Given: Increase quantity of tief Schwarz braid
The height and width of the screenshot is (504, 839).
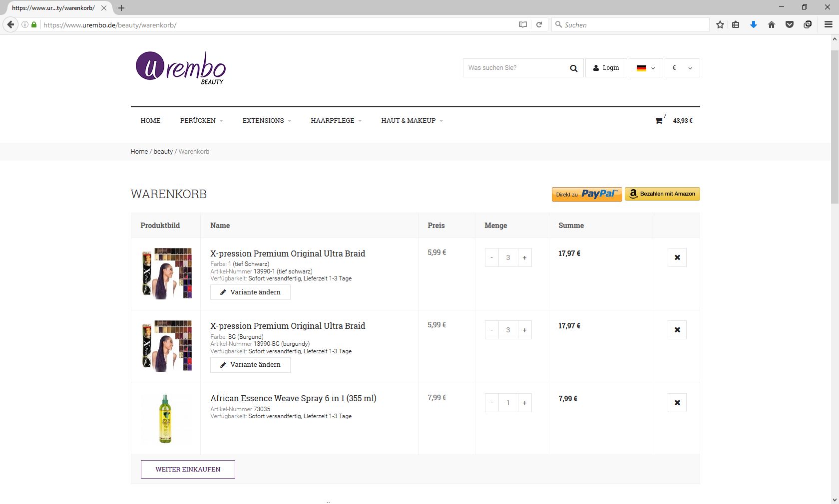Looking at the screenshot, I should (524, 257).
